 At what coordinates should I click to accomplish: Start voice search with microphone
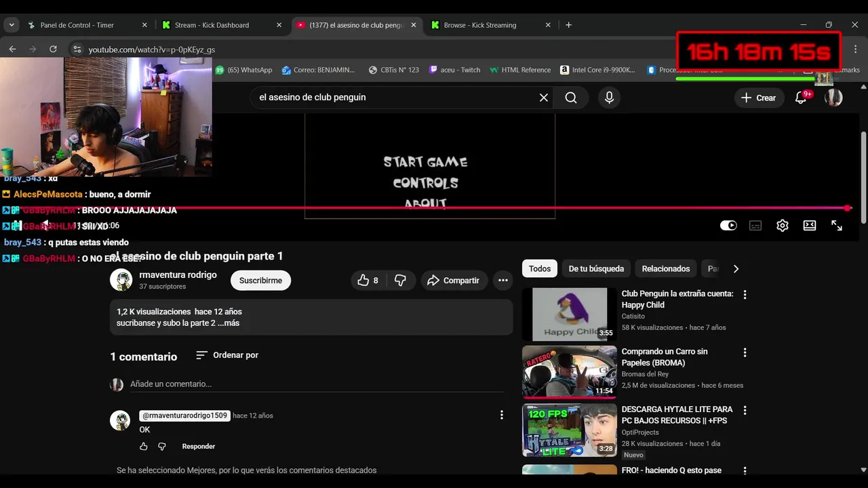609,98
